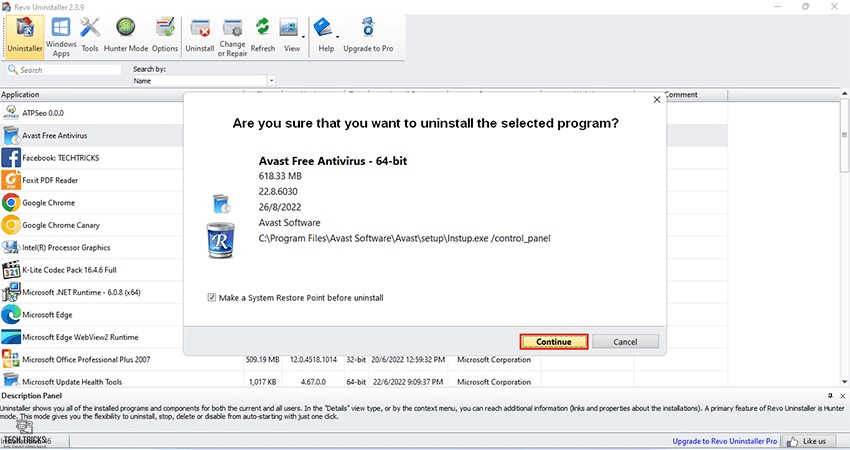850x450 pixels.
Task: Pin the Description Panel
Action: [x=830, y=396]
